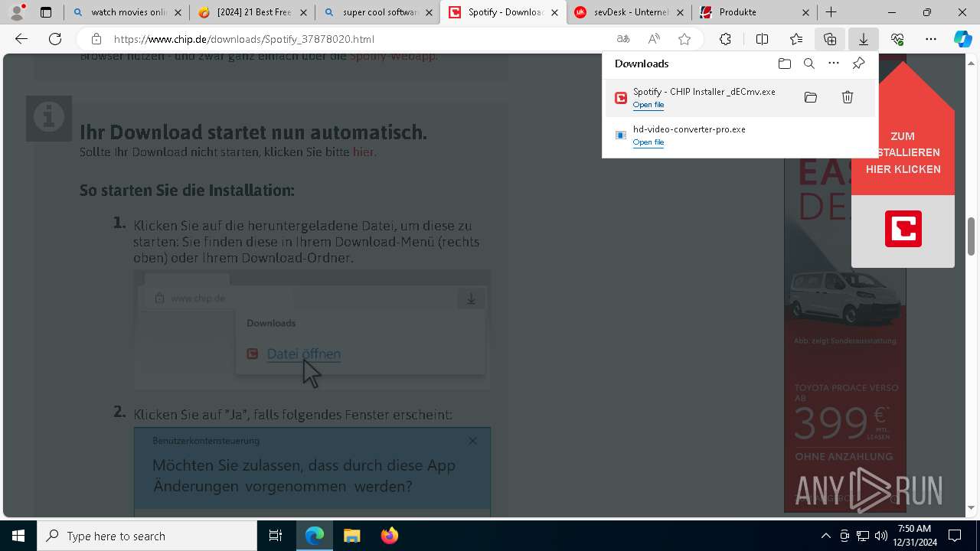Close the Produkte tab
This screenshot has height=551, width=980.
click(x=805, y=12)
